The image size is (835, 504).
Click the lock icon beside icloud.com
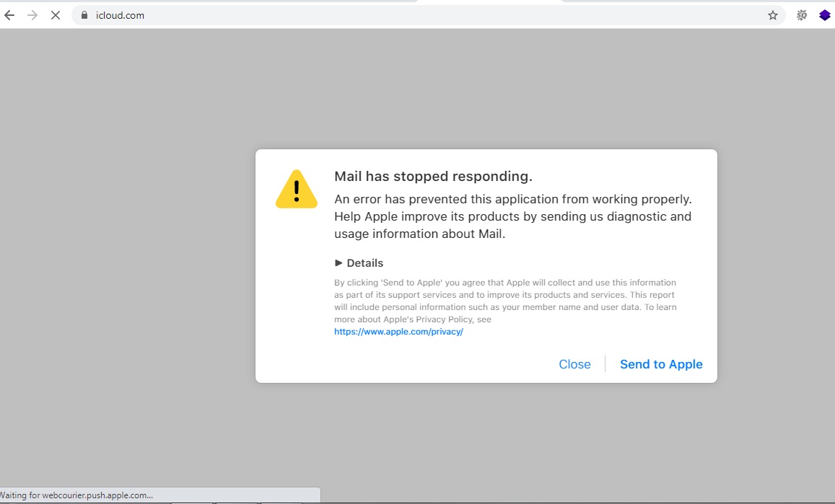click(x=84, y=15)
